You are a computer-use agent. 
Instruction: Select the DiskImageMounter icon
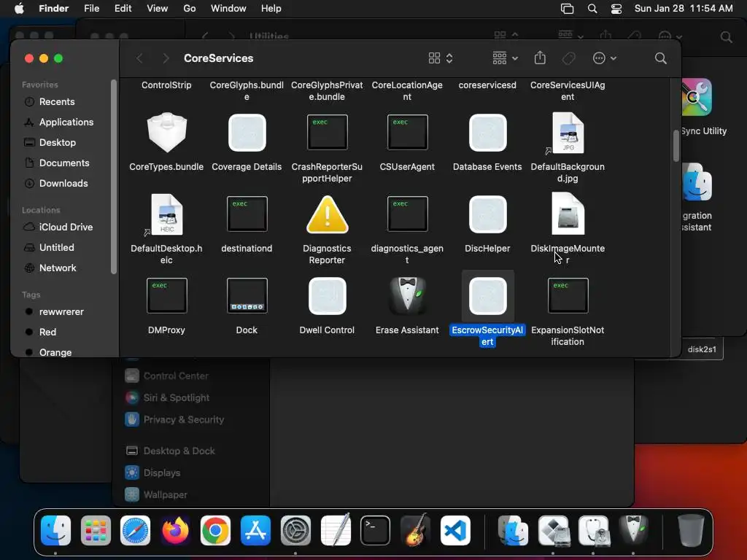pos(568,214)
